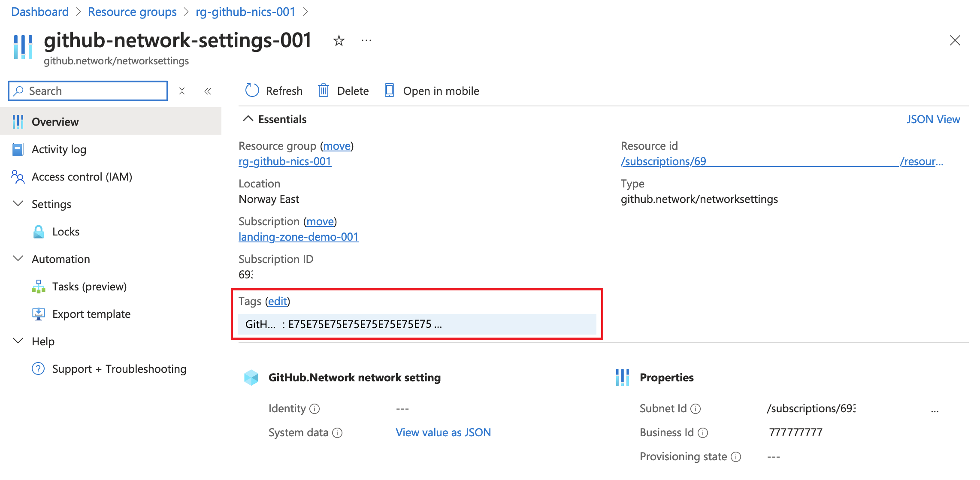Show info for Provisioning state field
Screen dimensions: 980x480
coord(736,457)
